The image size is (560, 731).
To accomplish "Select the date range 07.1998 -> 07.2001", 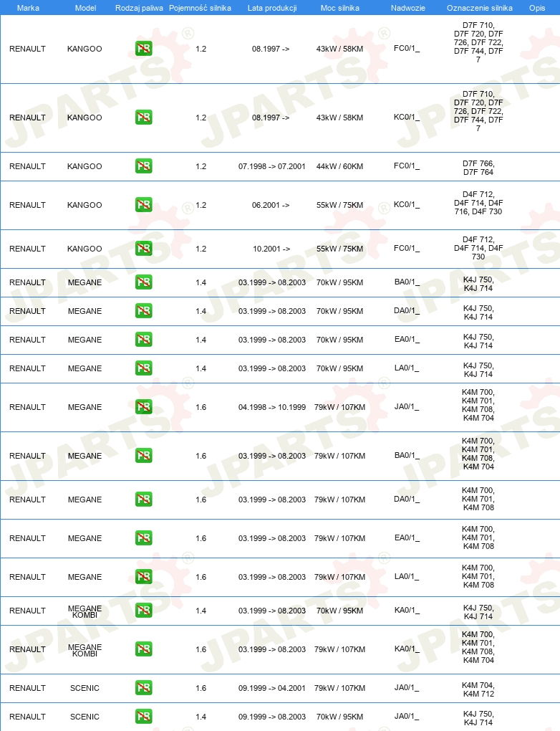I will (272, 166).
